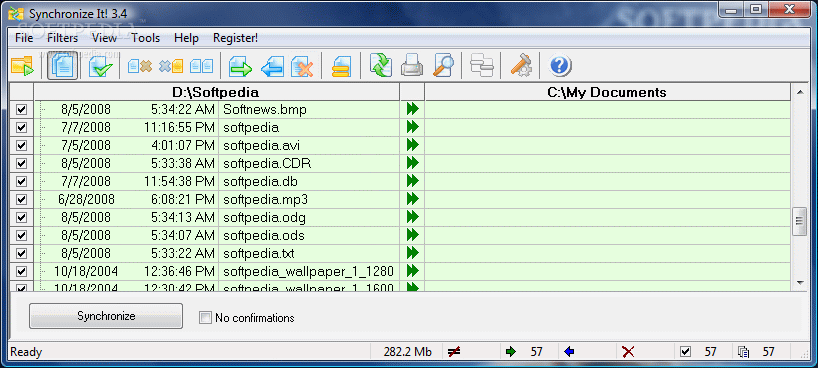Uncheck the softpedia.db checkbox
The width and height of the screenshot is (818, 368).
pos(21,181)
